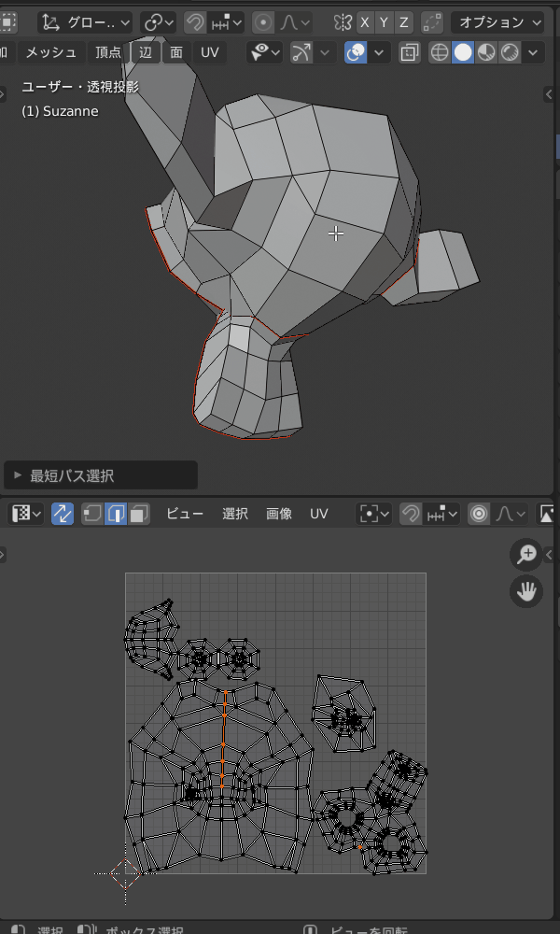Image resolution: width=560 pixels, height=934 pixels.
Task: Toggle the magnet snap icon in the UV editor
Action: pos(411,514)
